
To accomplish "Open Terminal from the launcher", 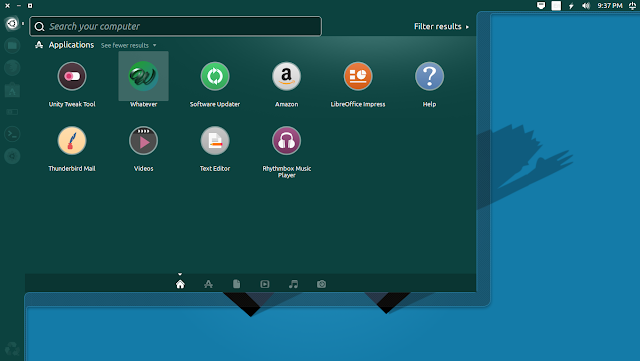I will click(x=12, y=134).
